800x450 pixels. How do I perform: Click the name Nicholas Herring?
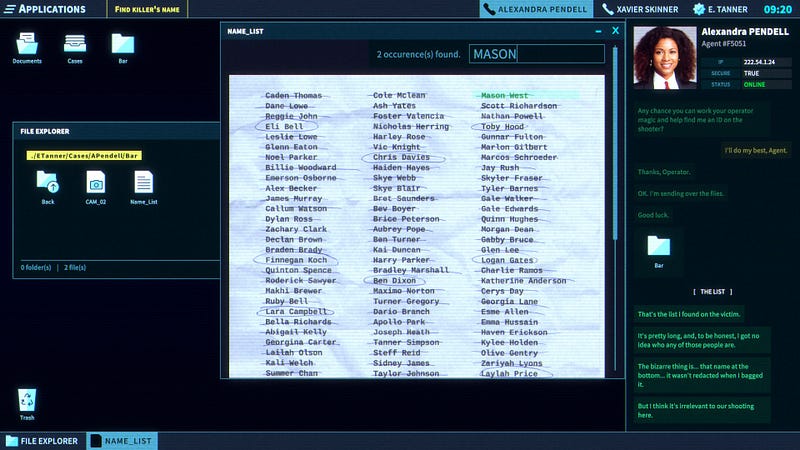point(411,127)
